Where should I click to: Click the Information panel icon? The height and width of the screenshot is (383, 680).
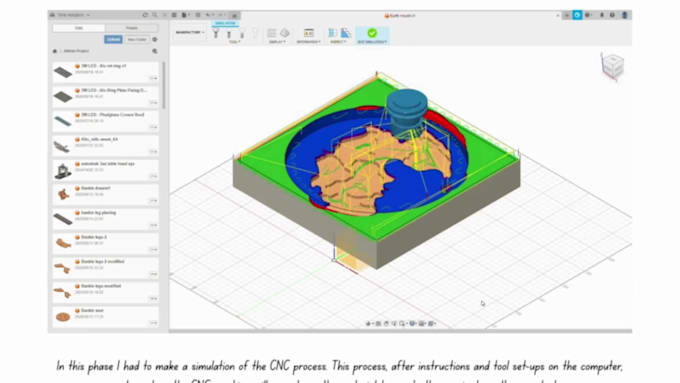(x=309, y=33)
